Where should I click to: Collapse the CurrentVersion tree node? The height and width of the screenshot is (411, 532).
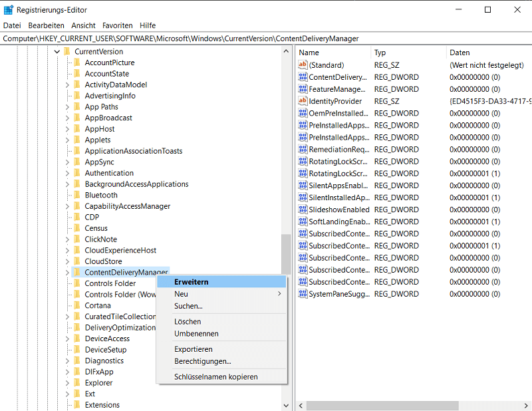click(x=57, y=52)
